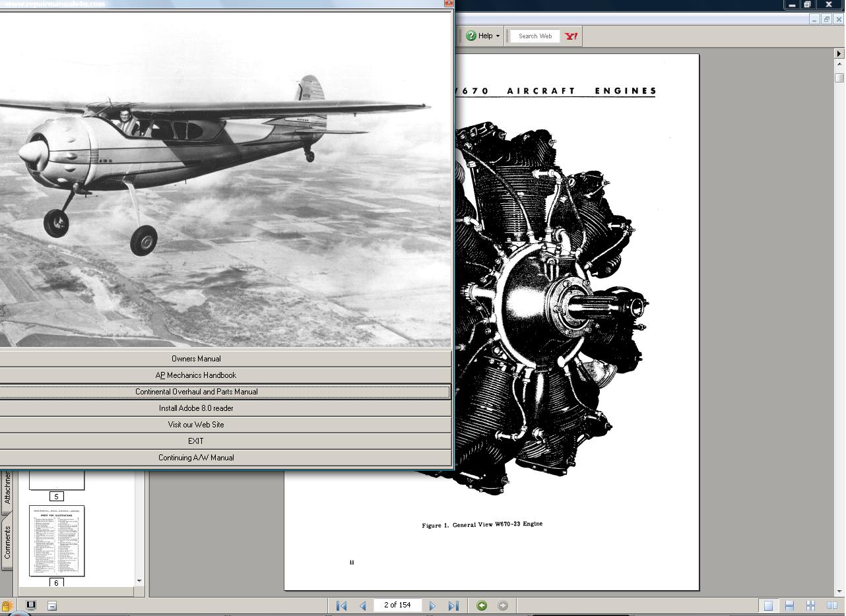Screen dimensions: 846x616
Task: Select the single page view icon
Action: pyautogui.click(x=769, y=605)
